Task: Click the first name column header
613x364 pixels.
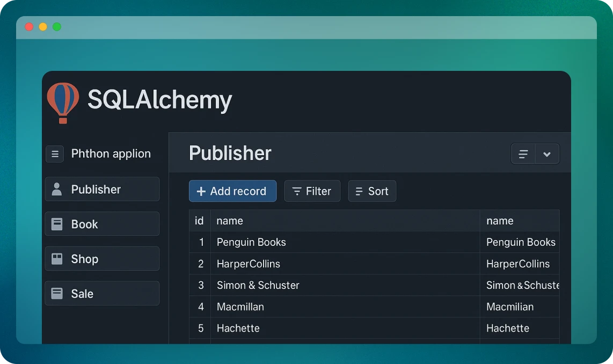Action: point(230,221)
